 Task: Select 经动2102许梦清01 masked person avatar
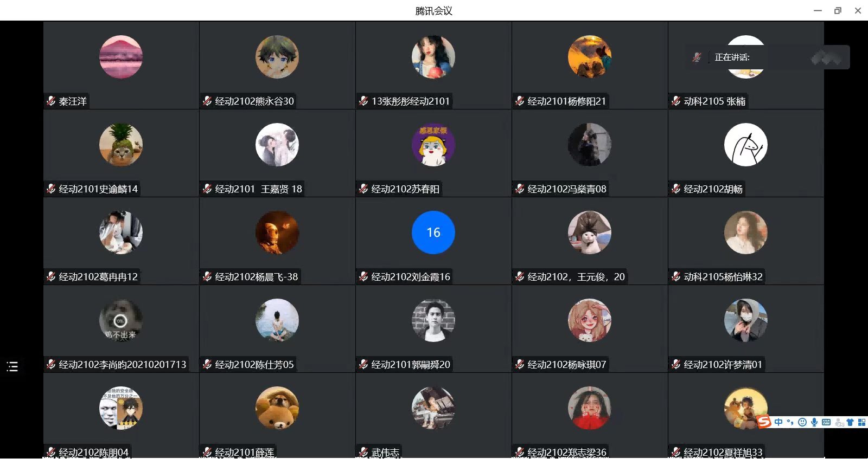pos(746,320)
